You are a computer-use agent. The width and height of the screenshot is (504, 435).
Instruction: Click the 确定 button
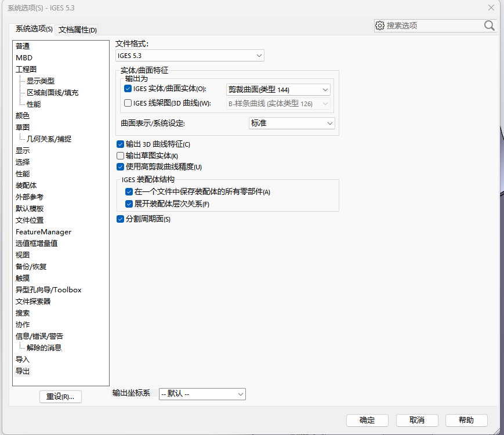[x=367, y=420]
